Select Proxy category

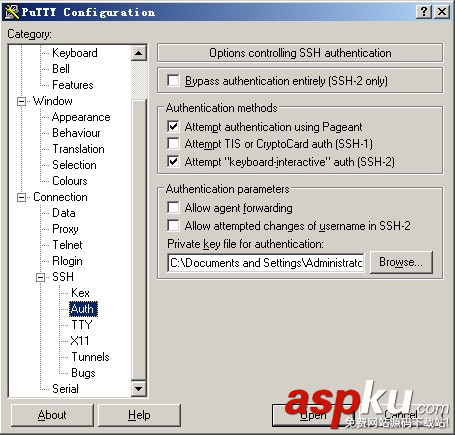tap(65, 229)
